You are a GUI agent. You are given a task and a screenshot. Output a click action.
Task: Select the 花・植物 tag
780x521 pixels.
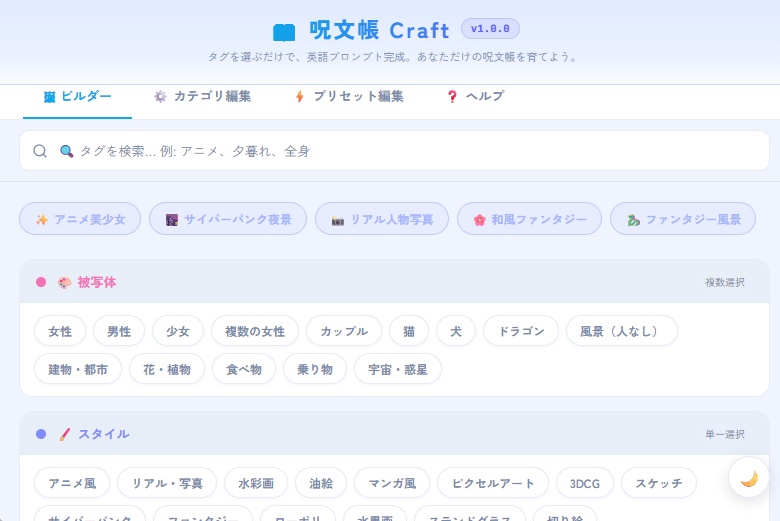[x=167, y=369]
